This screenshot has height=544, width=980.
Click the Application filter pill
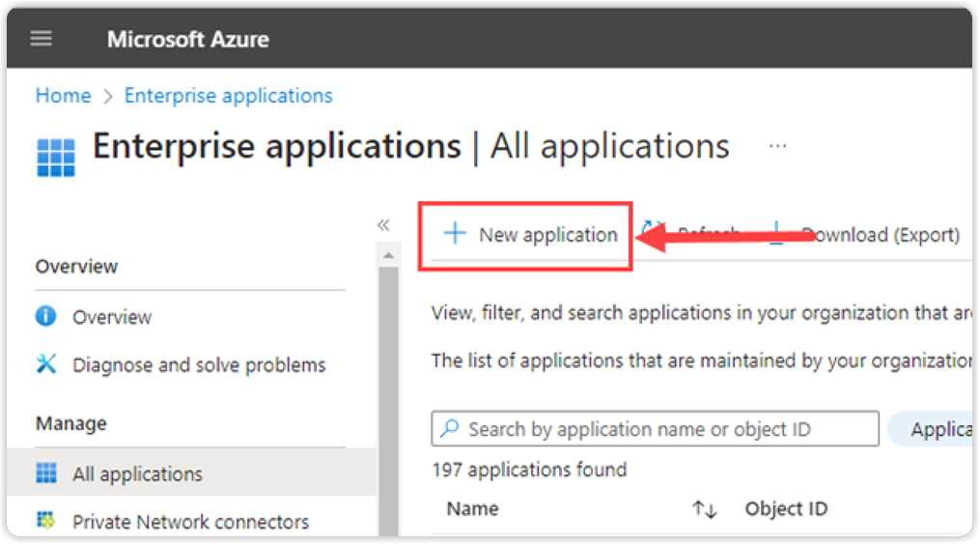coord(932,429)
